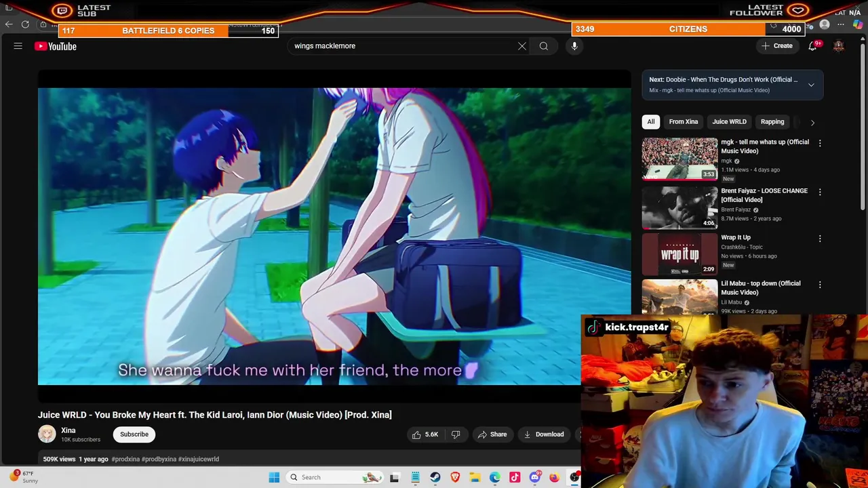Reload the page with browser refresh
Image resolution: width=868 pixels, height=488 pixels.
25,24
